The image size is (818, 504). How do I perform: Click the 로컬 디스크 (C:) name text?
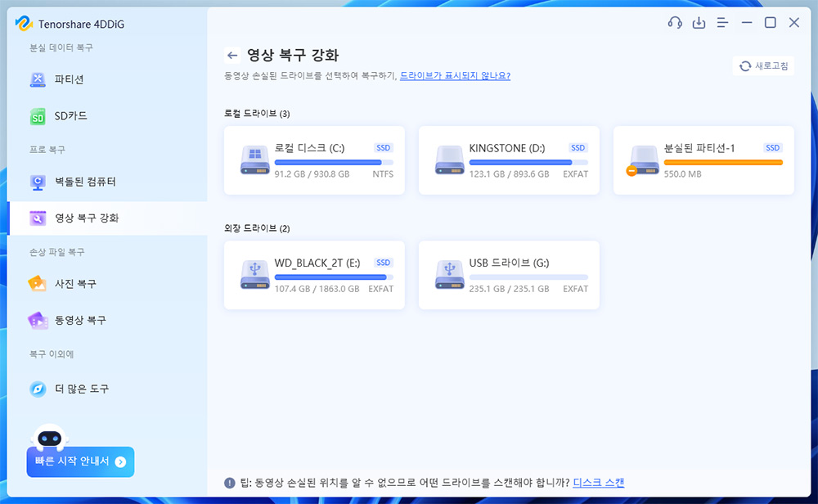click(309, 148)
